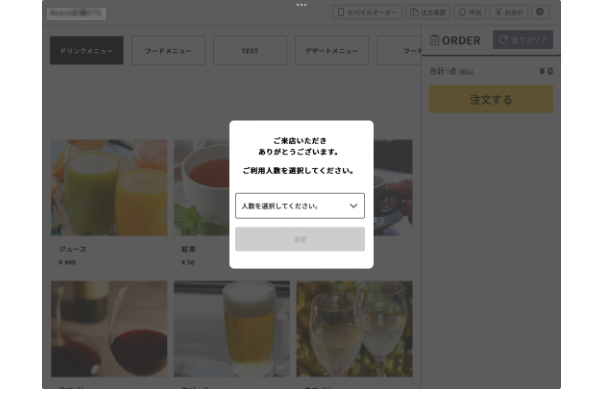Image resolution: width=600 pixels, height=402 pixels.
Task: Open order history in top bar
Action: [428, 13]
